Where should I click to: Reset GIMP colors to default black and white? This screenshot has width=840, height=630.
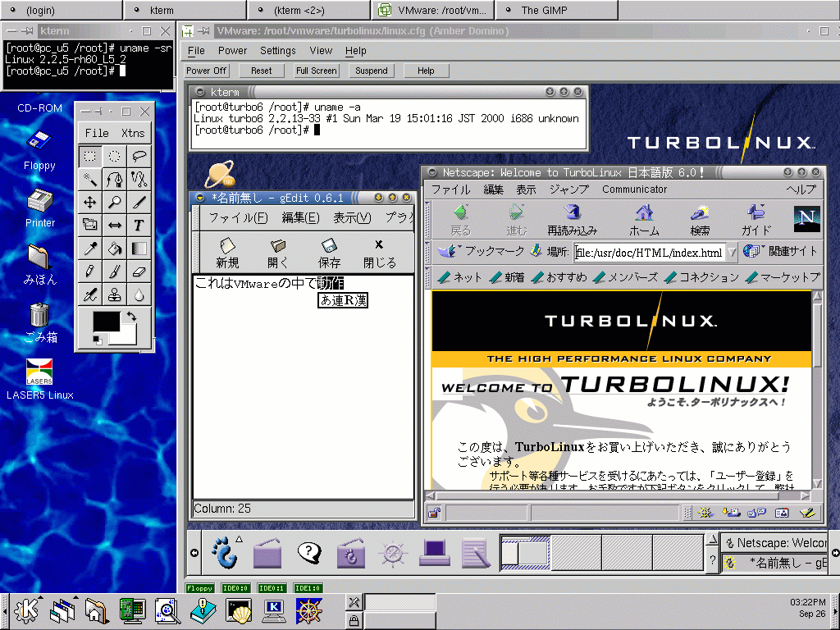[x=97, y=340]
